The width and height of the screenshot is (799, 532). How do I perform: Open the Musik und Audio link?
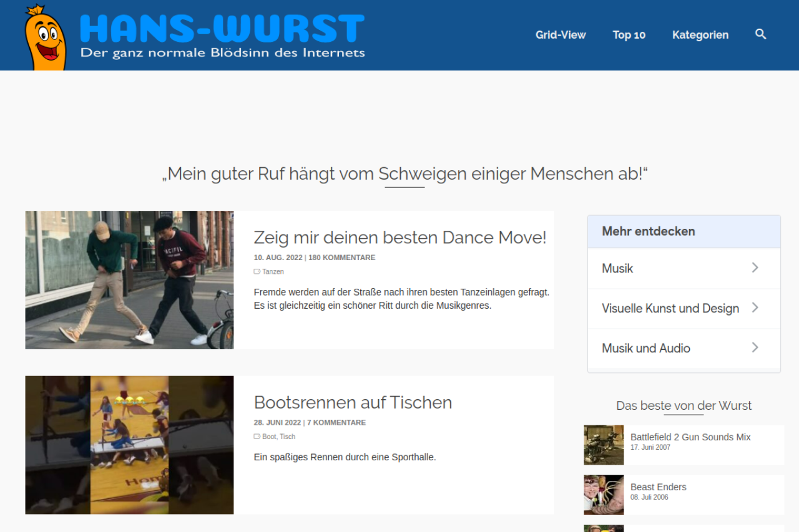coord(646,349)
